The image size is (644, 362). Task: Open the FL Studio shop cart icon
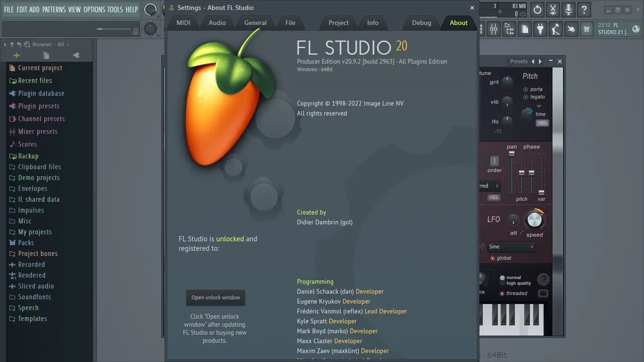click(586, 29)
